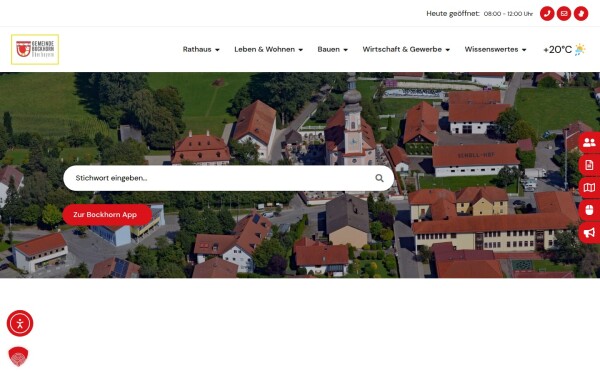Expand the Bauen dropdown arrow
Image resolution: width=600 pixels, height=375 pixels.
(x=346, y=50)
